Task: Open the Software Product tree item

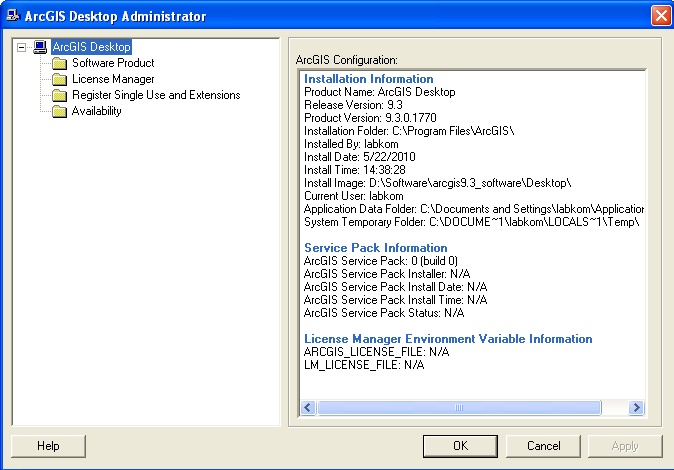Action: [x=113, y=63]
